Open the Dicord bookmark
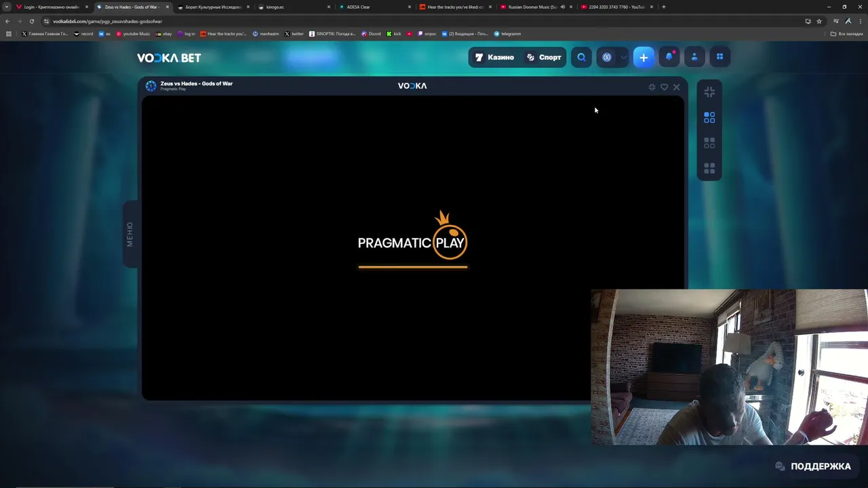The width and height of the screenshot is (868, 488). coord(371,34)
